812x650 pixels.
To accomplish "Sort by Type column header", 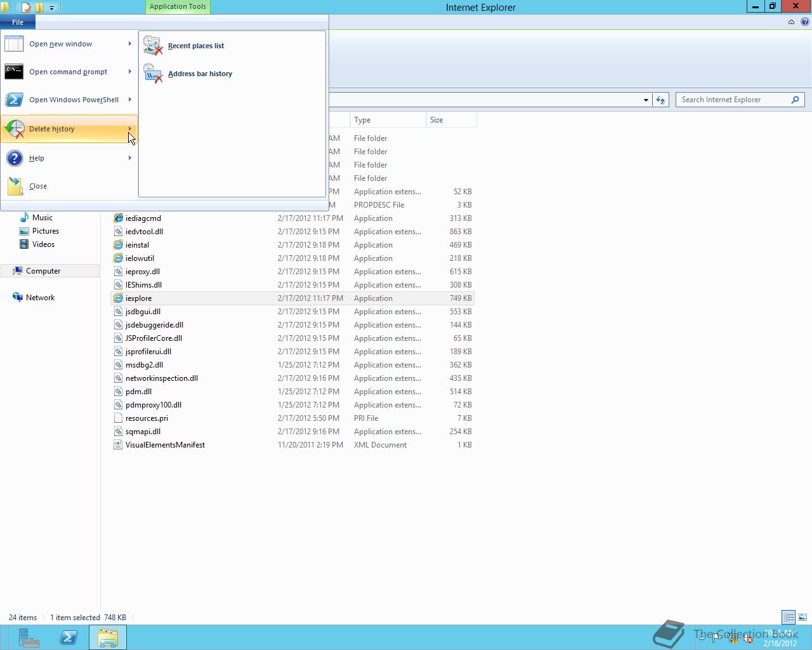I will tap(388, 120).
